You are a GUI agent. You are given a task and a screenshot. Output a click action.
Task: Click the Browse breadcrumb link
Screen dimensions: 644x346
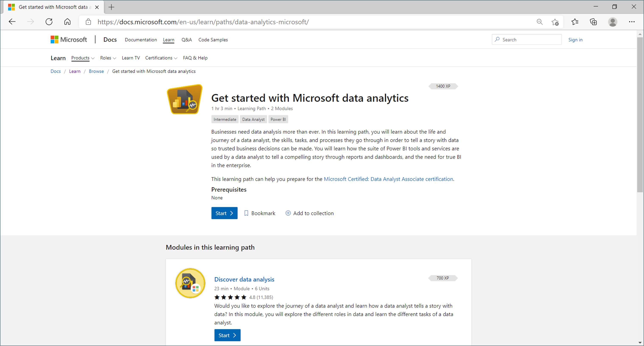coord(96,71)
